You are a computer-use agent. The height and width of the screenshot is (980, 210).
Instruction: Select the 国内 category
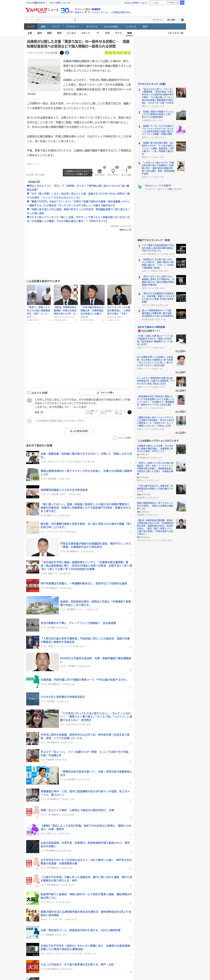coord(40,33)
